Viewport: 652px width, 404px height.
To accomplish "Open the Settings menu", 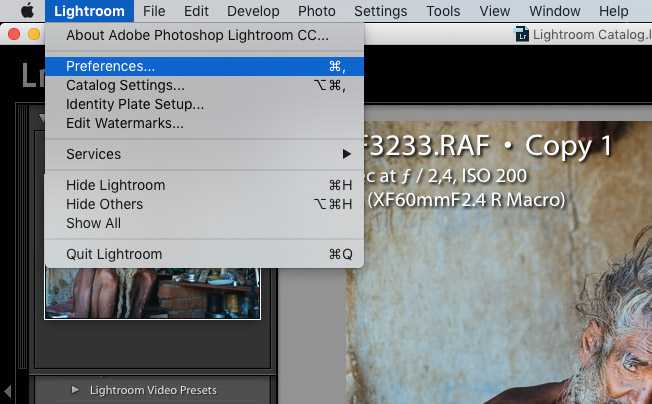I will click(x=380, y=11).
